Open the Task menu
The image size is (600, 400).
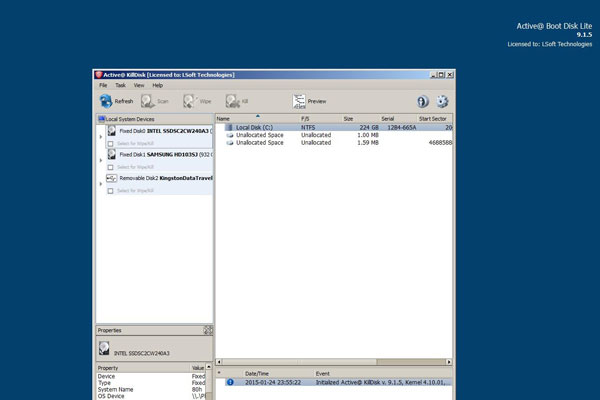pyautogui.click(x=121, y=85)
